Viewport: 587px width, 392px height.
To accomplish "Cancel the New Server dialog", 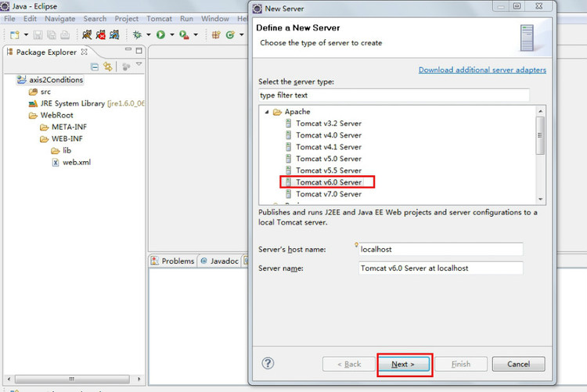I will tap(518, 364).
